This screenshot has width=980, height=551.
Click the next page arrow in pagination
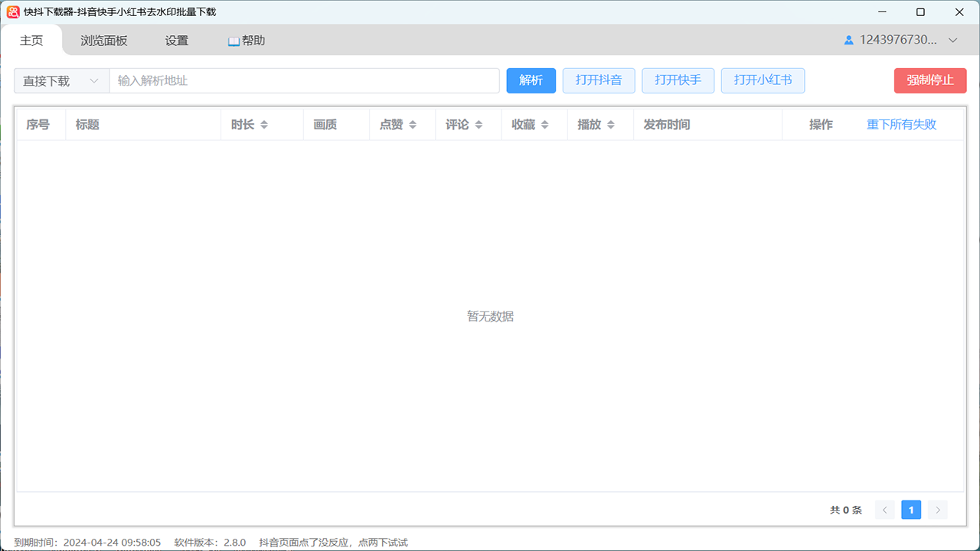[938, 510]
